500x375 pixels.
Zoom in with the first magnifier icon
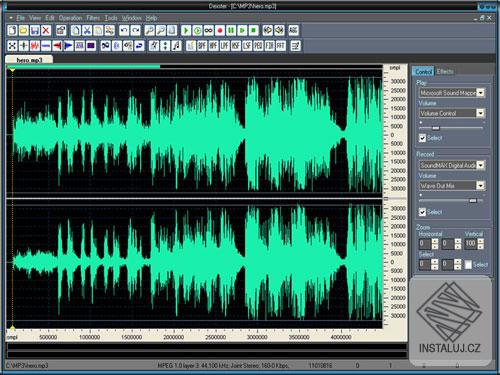tap(150, 30)
